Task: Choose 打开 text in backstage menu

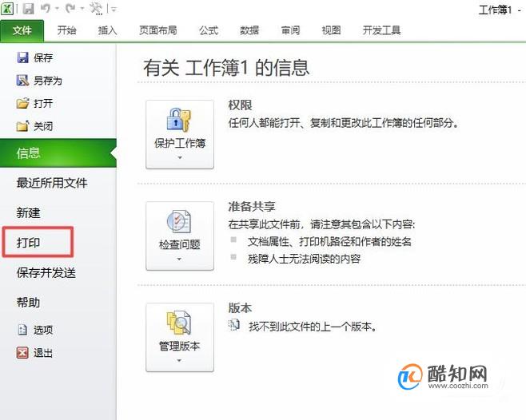Action: tap(43, 103)
